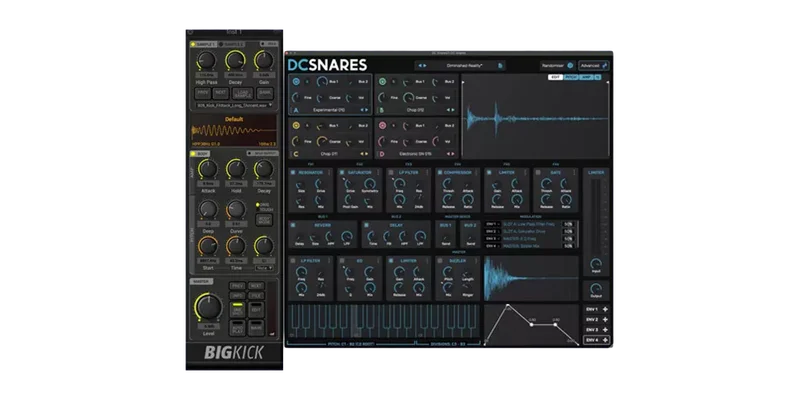This screenshot has width=800, height=400.
Task: Toggle power on slot C in DC Snares
Action: [296, 125]
